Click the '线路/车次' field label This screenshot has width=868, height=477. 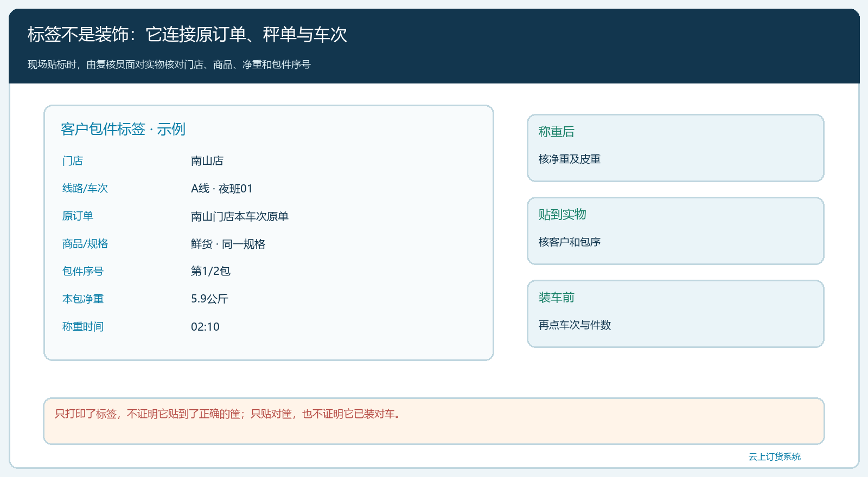tap(85, 189)
